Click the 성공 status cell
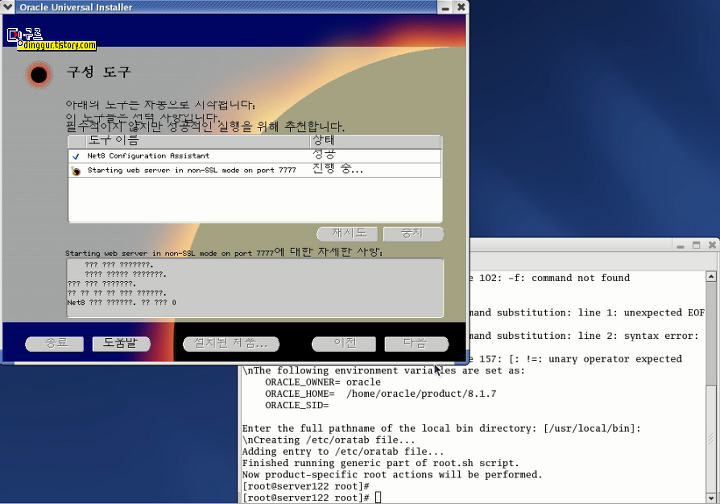Viewport: 720px width, 504px height. tap(324, 154)
